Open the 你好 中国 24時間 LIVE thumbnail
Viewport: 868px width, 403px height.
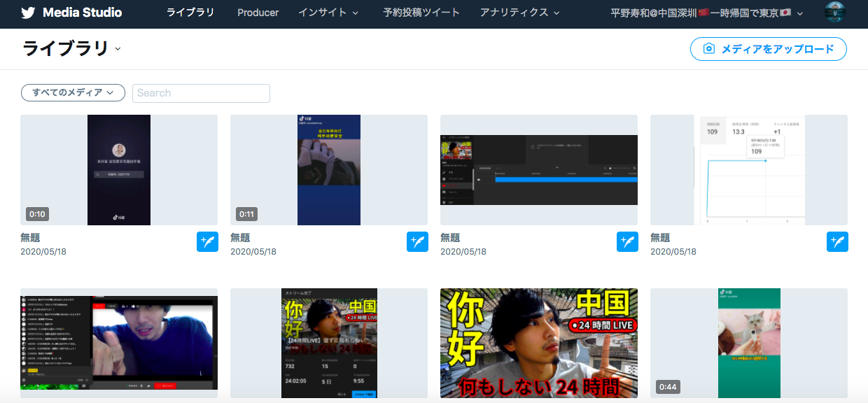[539, 343]
